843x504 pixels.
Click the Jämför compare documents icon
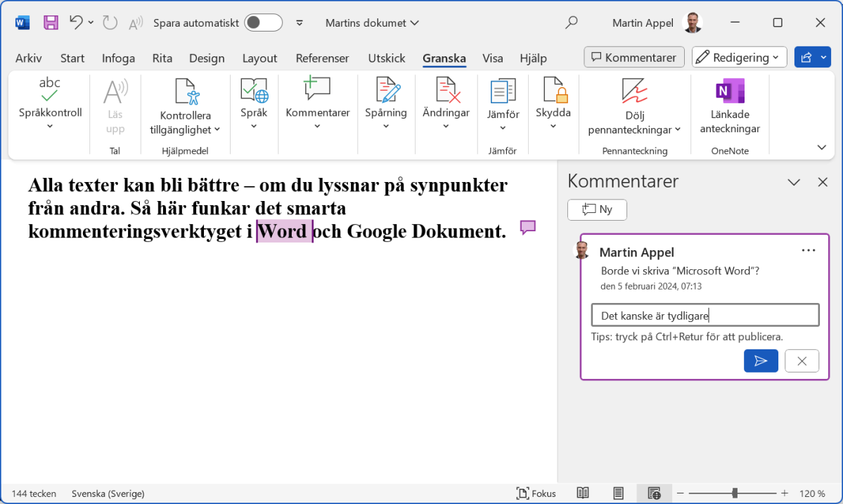(x=503, y=91)
